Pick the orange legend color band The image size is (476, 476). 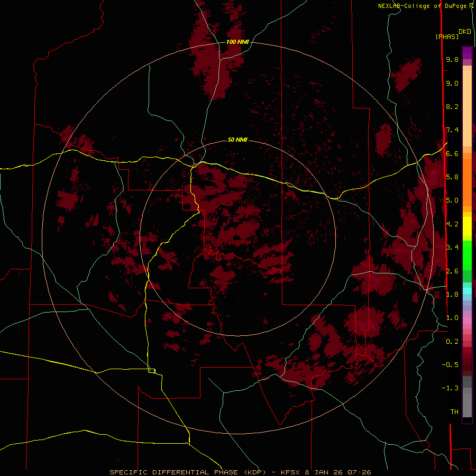click(x=467, y=182)
